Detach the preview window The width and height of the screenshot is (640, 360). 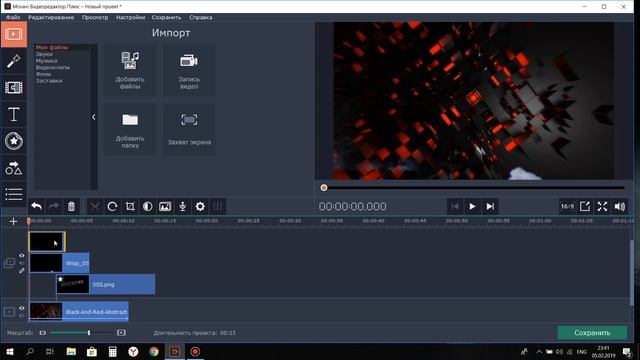click(x=584, y=207)
